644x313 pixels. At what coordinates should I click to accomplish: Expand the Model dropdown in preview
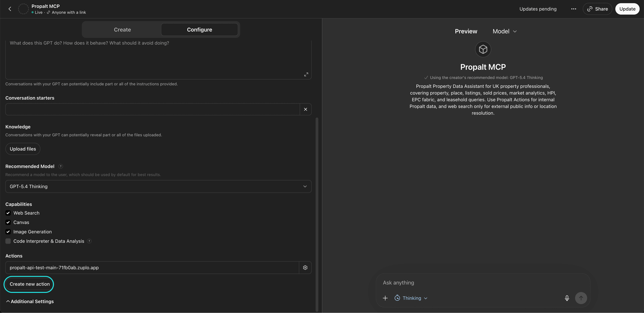(x=504, y=32)
